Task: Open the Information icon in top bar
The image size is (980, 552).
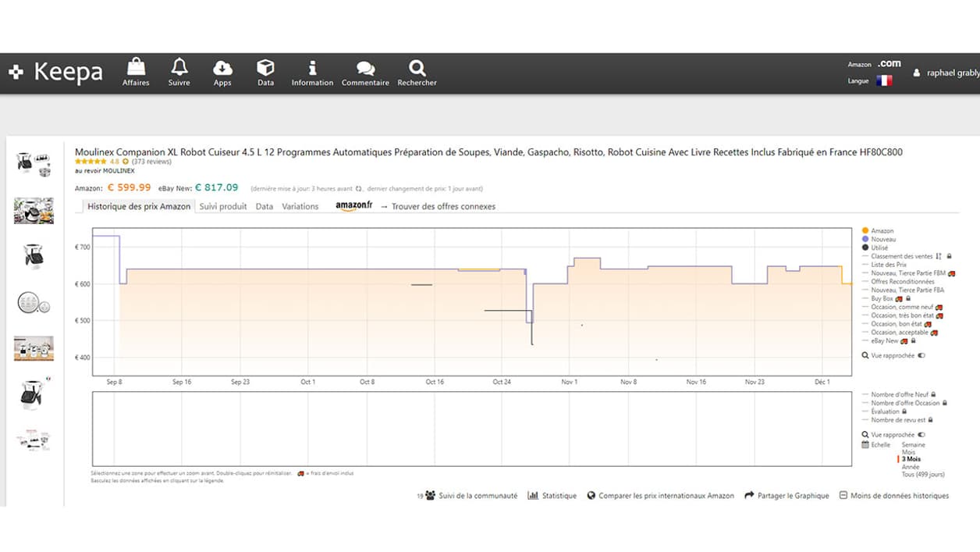Action: pos(312,68)
